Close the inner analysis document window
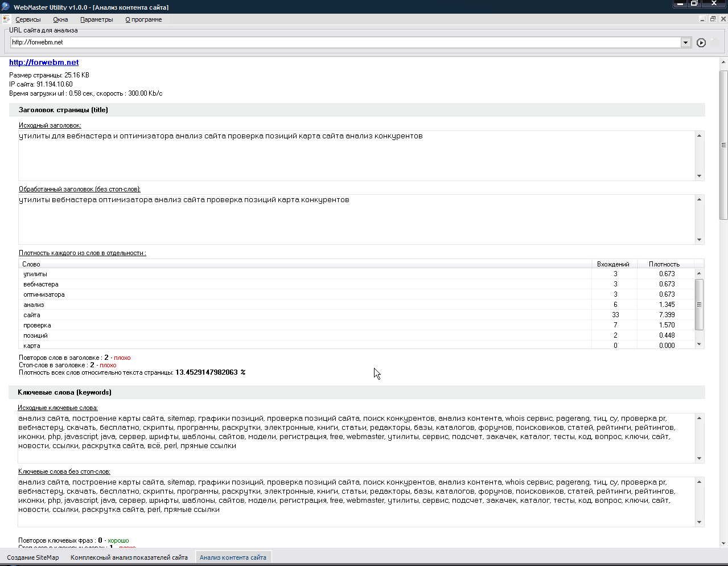Image resolution: width=728 pixels, height=566 pixels. 723,19
